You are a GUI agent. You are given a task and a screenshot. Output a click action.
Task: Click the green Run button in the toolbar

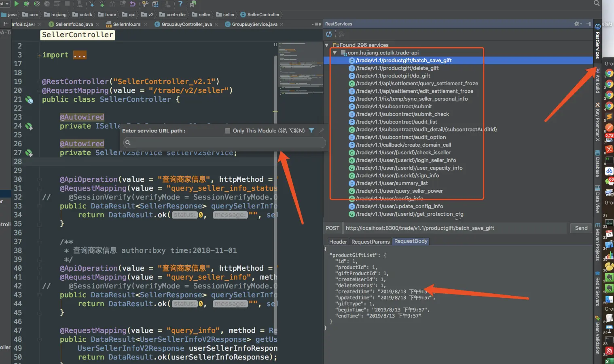[17, 4]
